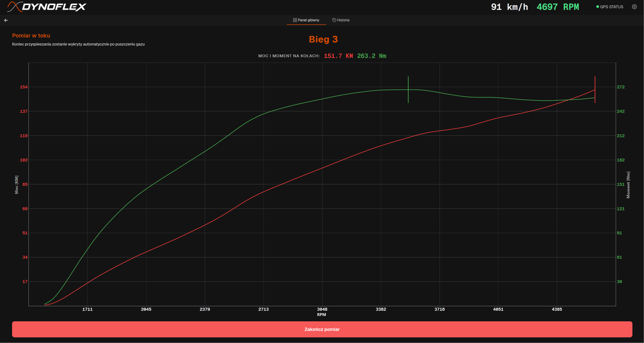Click the Zakończ pomiar button
Viewport: 644px width, 343px height.
coord(322,329)
